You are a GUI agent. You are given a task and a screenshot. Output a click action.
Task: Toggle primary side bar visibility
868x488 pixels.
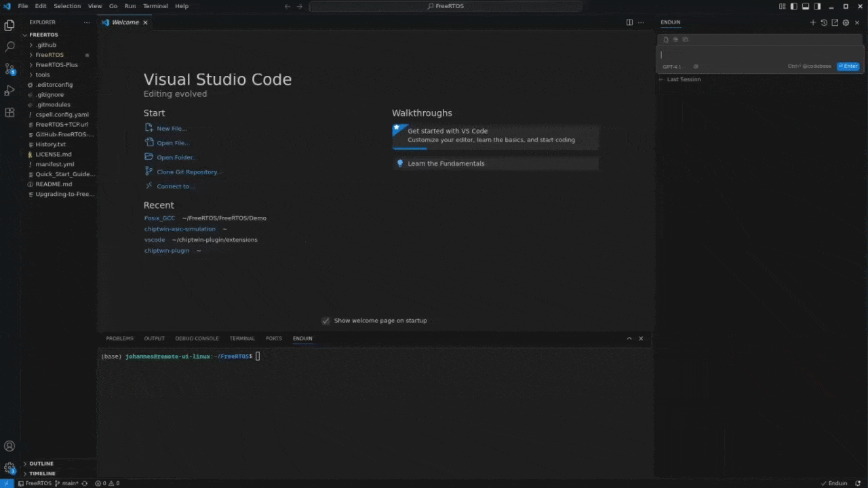pyautogui.click(x=794, y=6)
